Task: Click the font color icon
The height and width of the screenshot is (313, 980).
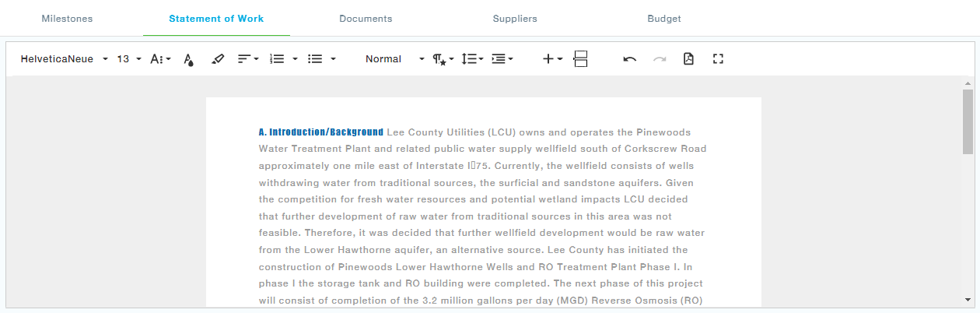Action: tap(188, 59)
